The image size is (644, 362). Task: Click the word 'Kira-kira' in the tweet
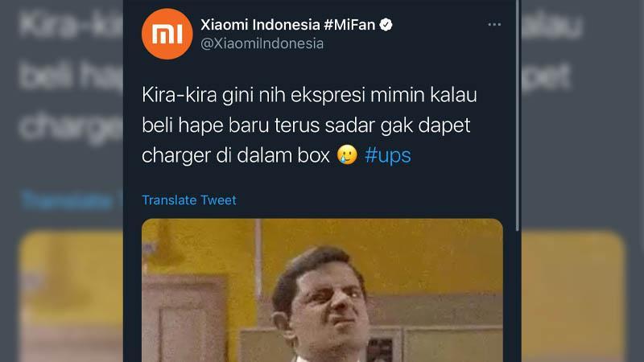[179, 95]
